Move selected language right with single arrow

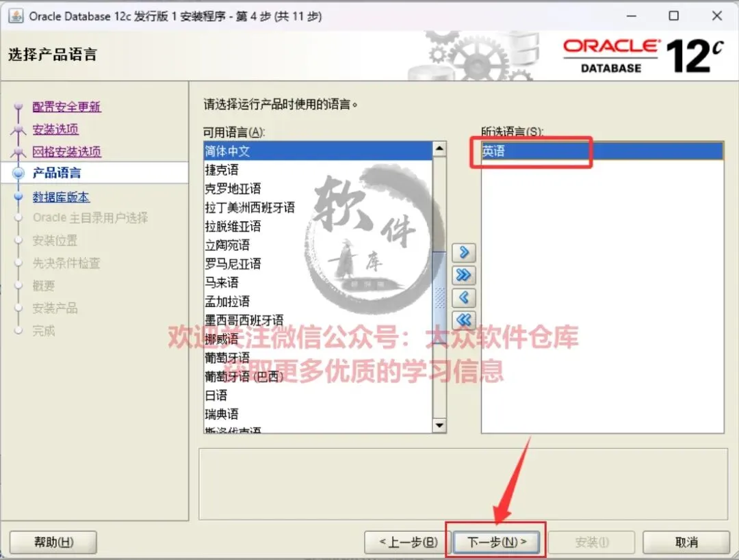coord(464,252)
